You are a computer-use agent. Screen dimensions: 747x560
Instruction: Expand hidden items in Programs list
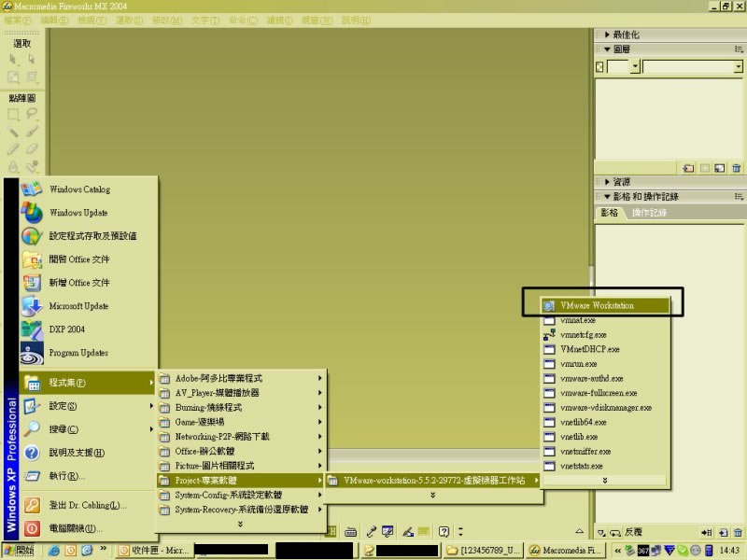coord(241,525)
